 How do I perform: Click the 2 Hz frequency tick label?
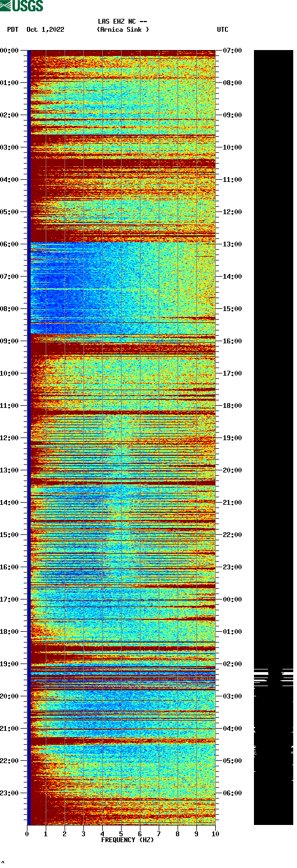(65, 834)
